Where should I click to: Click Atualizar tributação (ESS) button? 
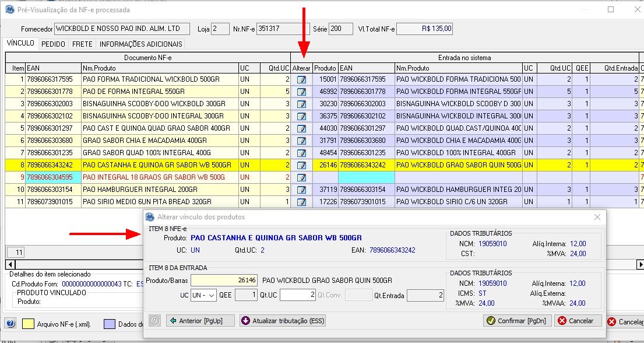283,321
